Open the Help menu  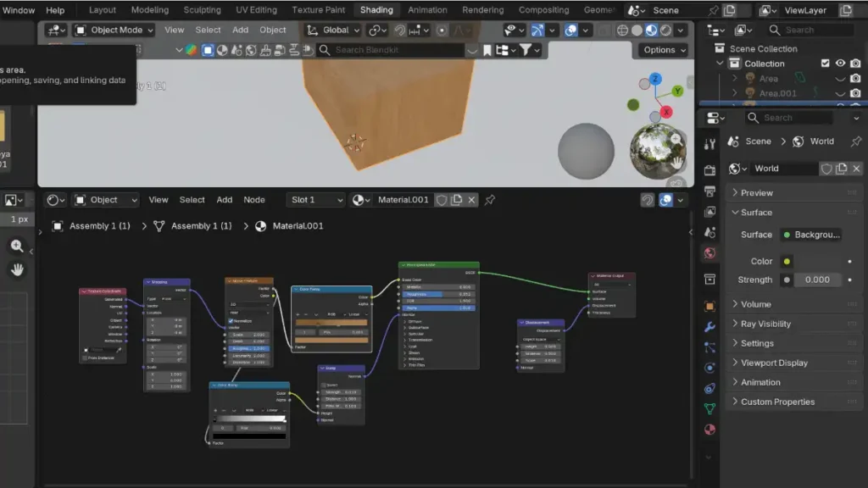[55, 10]
